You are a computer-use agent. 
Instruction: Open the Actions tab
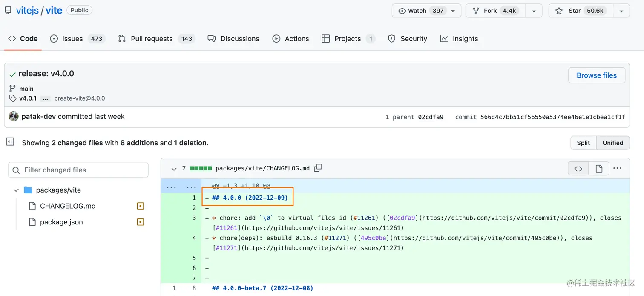[x=297, y=38]
